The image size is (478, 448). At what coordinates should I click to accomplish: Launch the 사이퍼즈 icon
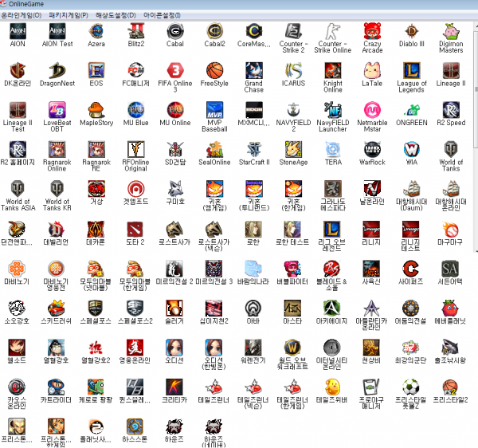point(410,269)
